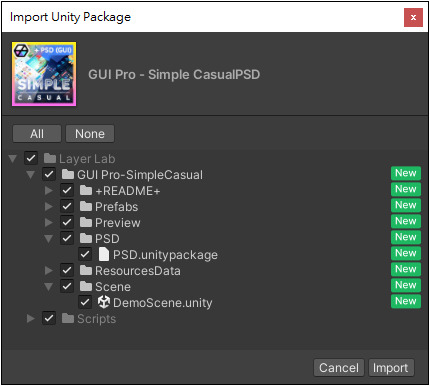Image resolution: width=430 pixels, height=386 pixels.
Task: Click the None button to deselect everything
Action: coord(90,134)
